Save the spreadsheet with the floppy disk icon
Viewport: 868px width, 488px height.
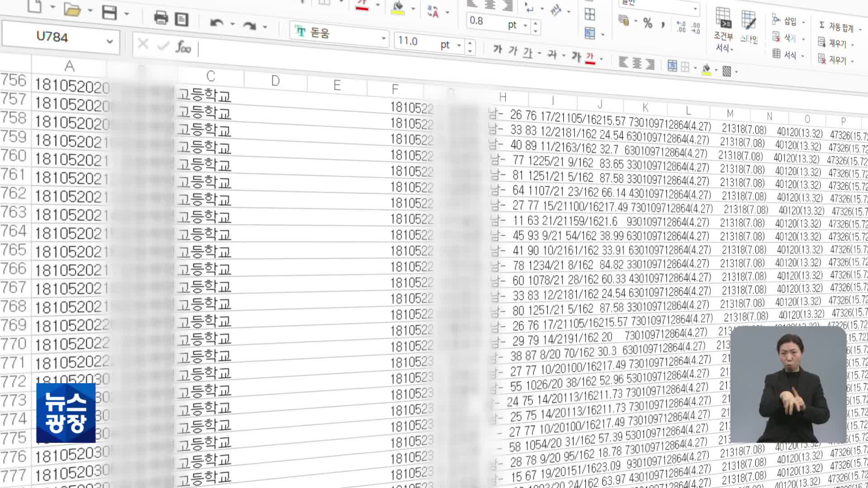(x=109, y=12)
